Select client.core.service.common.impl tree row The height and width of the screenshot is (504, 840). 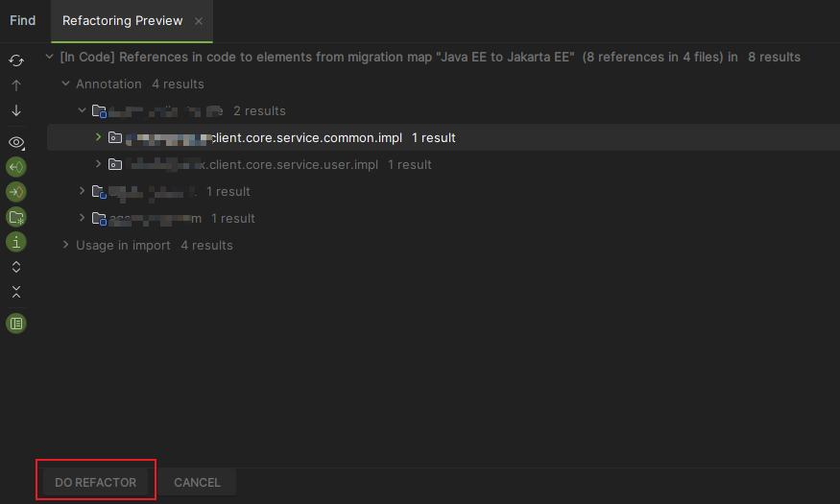[443, 137]
